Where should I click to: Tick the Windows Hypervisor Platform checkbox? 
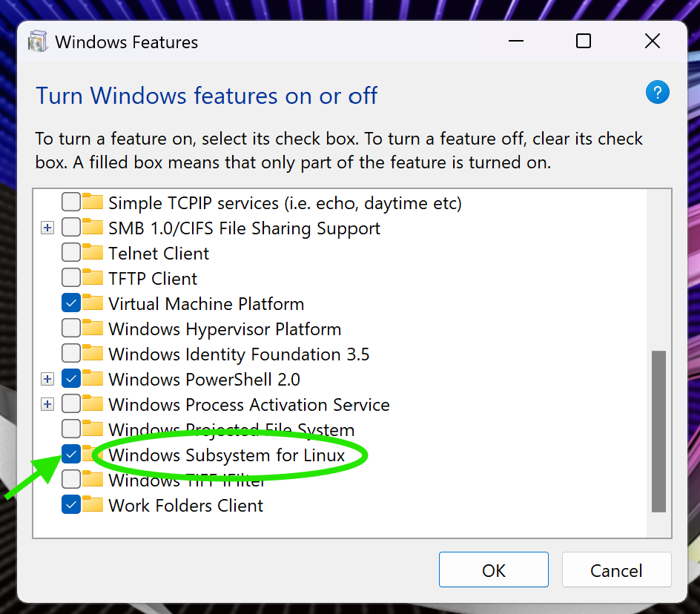click(71, 328)
